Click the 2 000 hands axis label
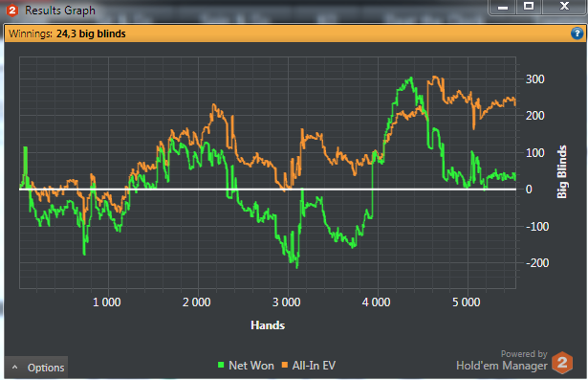 tap(197, 302)
